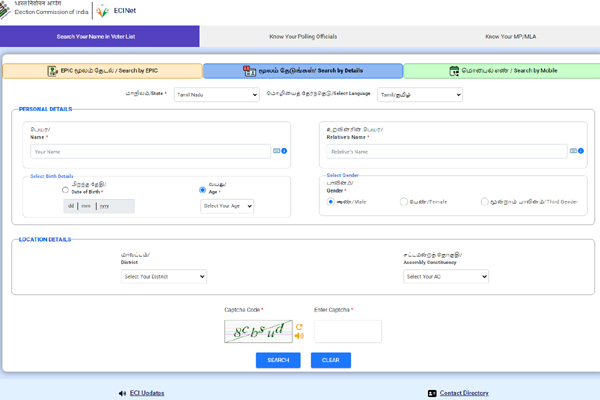This screenshot has width=600, height=400.
Task: Click info icon beside Relative's Name field
Action: [x=583, y=151]
